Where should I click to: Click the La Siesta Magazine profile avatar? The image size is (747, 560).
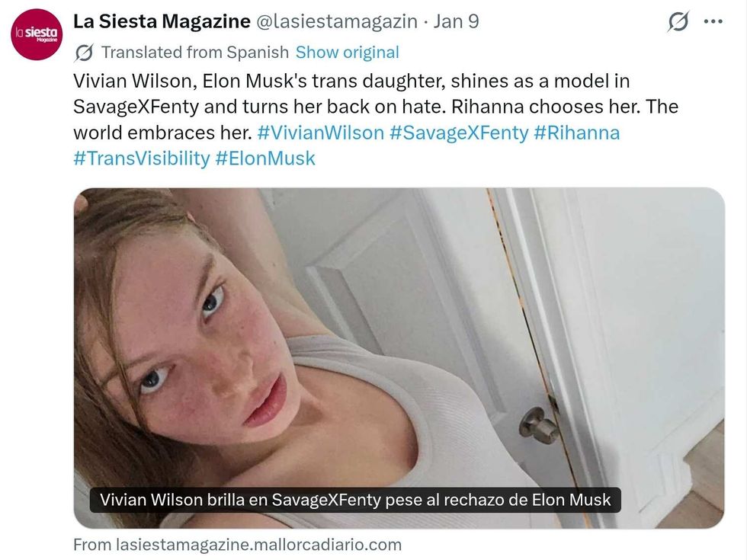coord(36,34)
